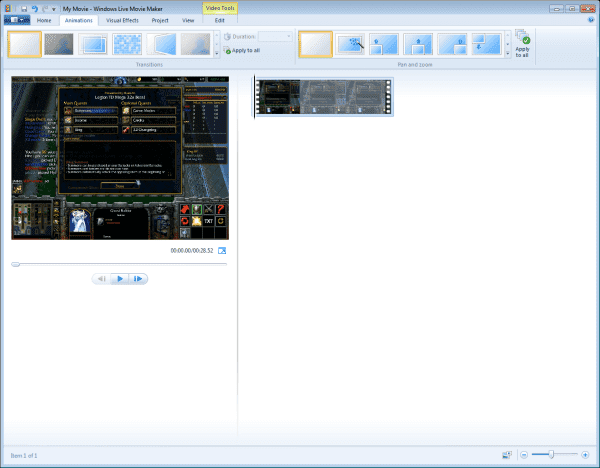Click Apply to all in the Transitions group
Screen dimensions: 600x468
[242, 51]
